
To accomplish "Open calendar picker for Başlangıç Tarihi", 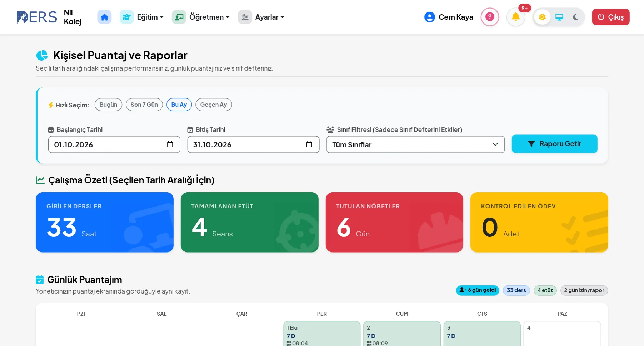I will (170, 144).
